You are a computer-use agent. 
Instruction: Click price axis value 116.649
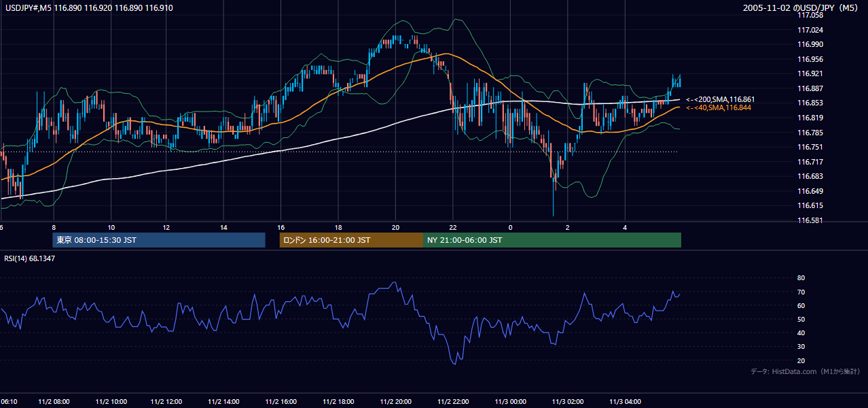coord(810,191)
